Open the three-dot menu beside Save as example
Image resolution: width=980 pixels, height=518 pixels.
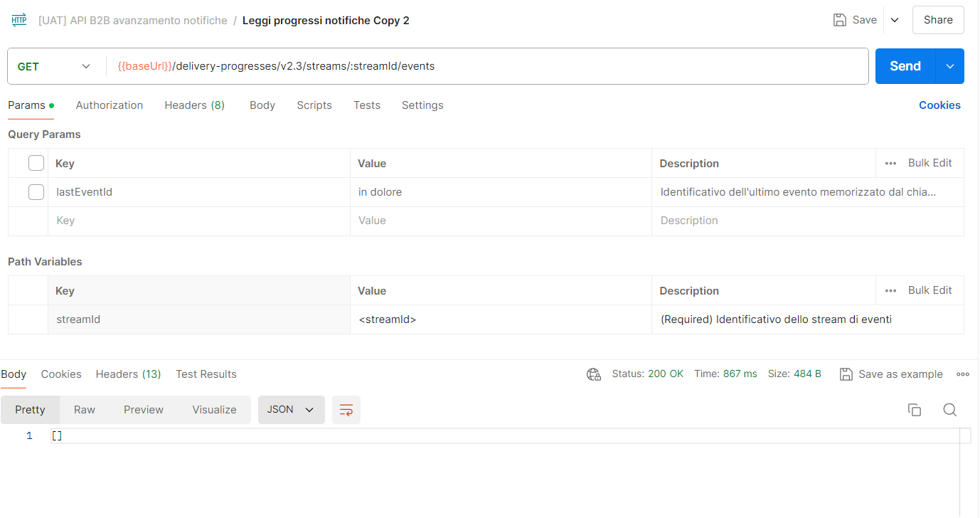(963, 374)
